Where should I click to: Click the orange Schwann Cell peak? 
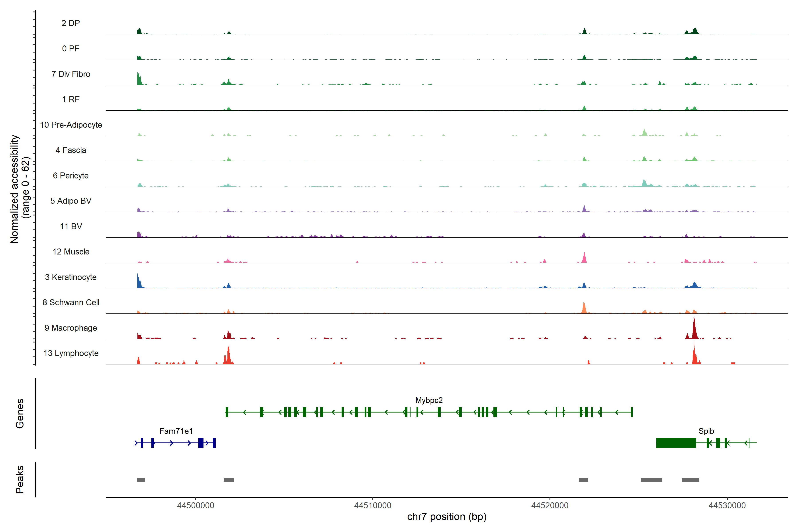point(584,308)
